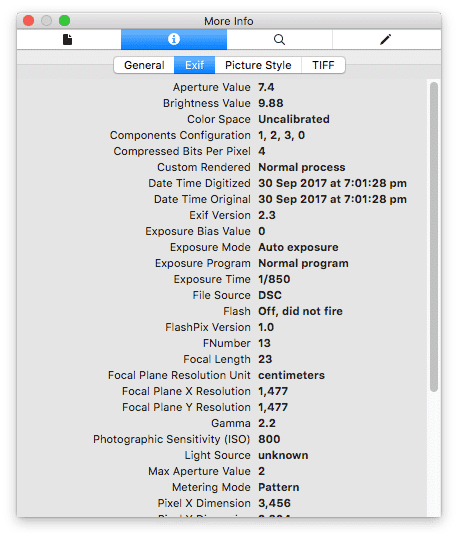Screen dimensions: 458x538
Task: Open the TIFF tab
Action: (323, 65)
